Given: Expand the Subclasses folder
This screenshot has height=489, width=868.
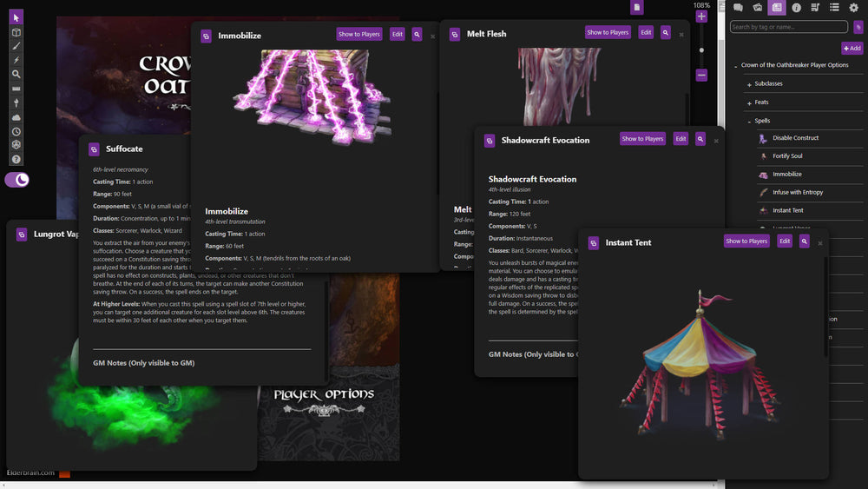Looking at the screenshot, I should click(x=748, y=84).
